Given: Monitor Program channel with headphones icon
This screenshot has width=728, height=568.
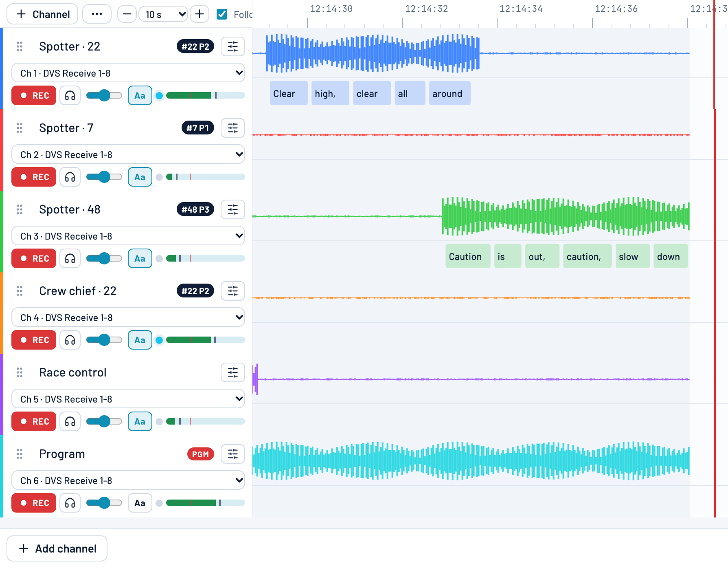Looking at the screenshot, I should [70, 503].
